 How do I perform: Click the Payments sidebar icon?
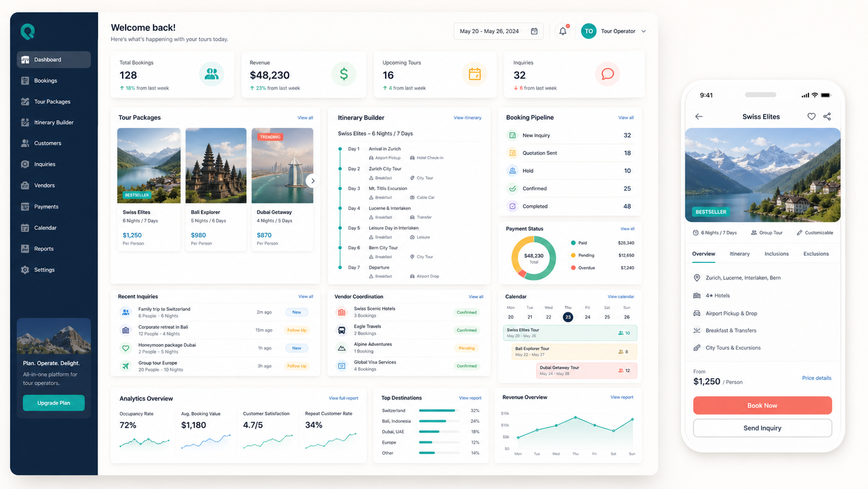(25, 207)
